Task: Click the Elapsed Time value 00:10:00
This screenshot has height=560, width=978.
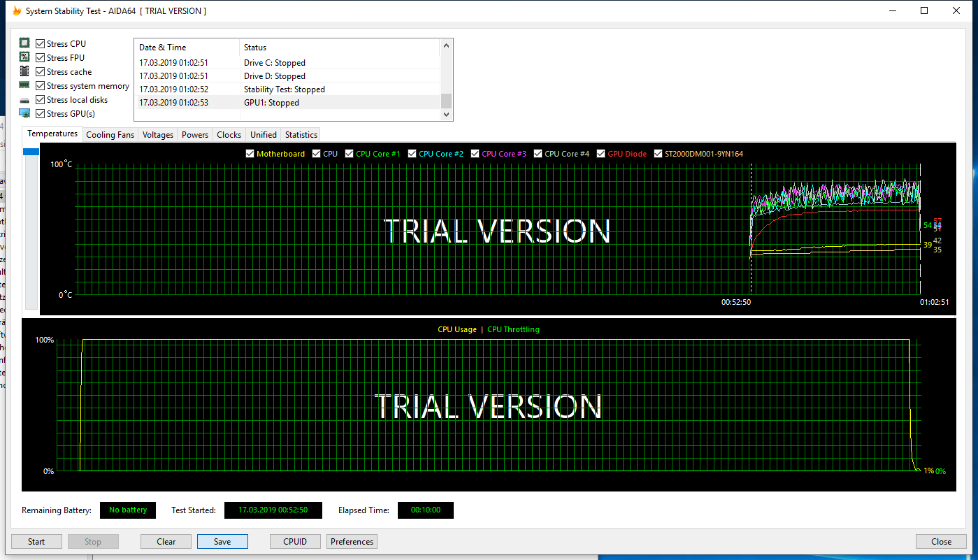Action: tap(425, 510)
